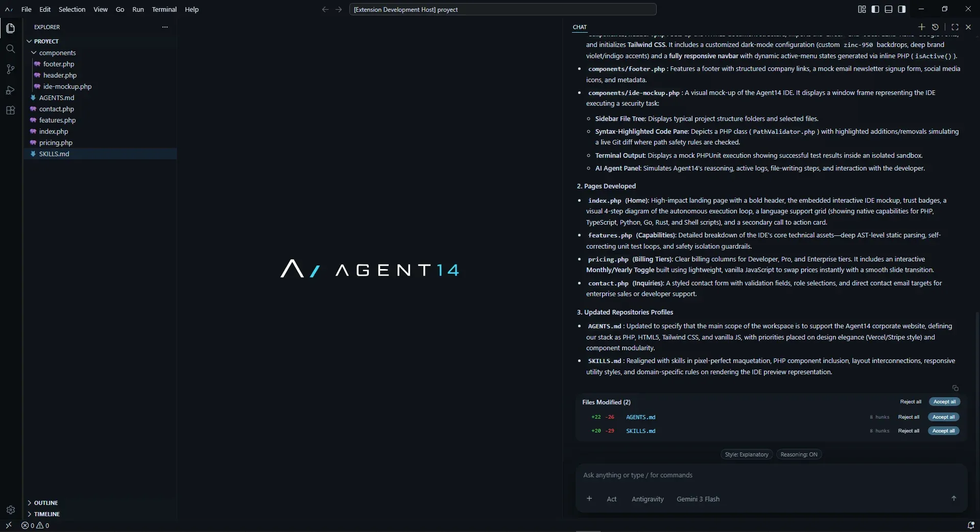This screenshot has width=980, height=532.
Task: Open the Help menu
Action: tap(192, 9)
